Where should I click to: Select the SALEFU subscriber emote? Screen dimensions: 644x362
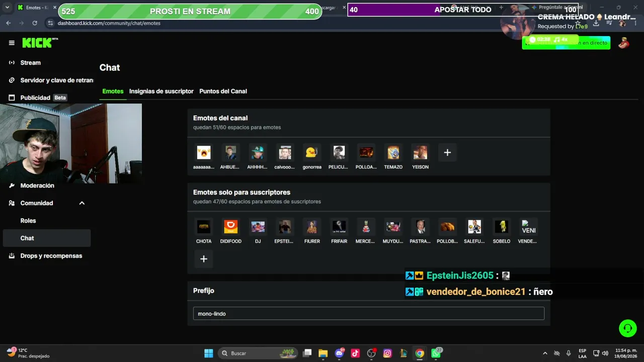(x=474, y=227)
